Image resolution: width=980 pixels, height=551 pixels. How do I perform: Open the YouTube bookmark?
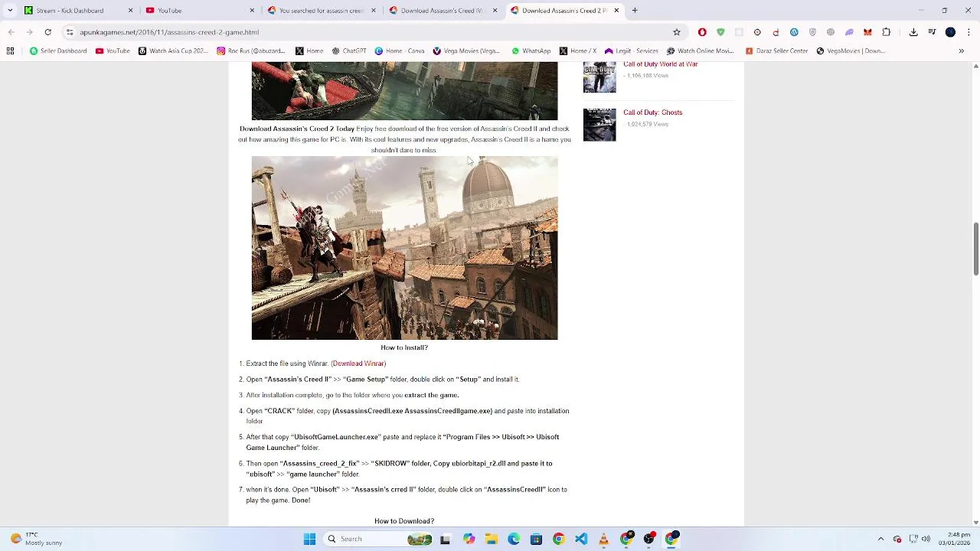click(x=113, y=51)
